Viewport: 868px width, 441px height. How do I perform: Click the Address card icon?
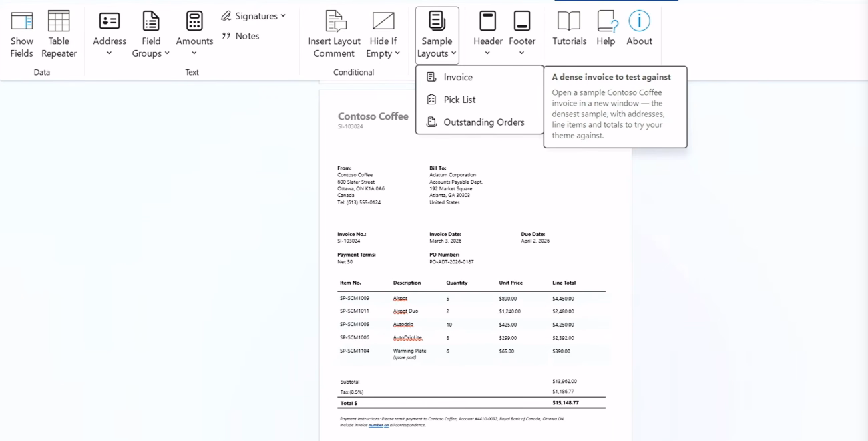click(x=110, y=21)
